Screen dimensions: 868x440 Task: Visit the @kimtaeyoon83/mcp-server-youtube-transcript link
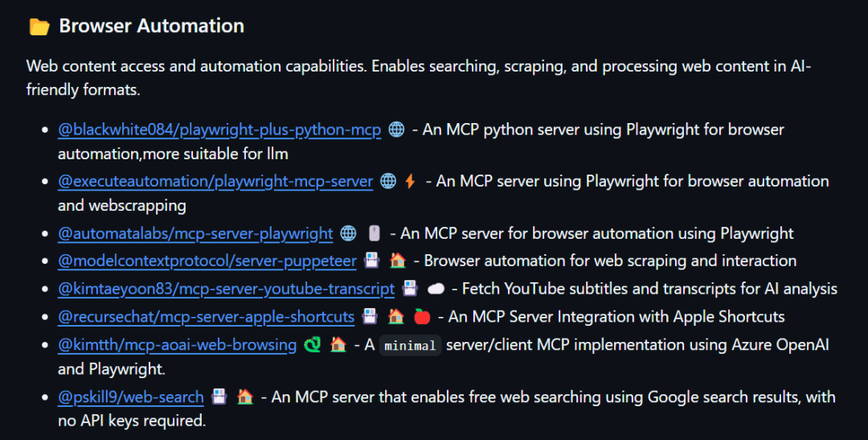(x=227, y=289)
